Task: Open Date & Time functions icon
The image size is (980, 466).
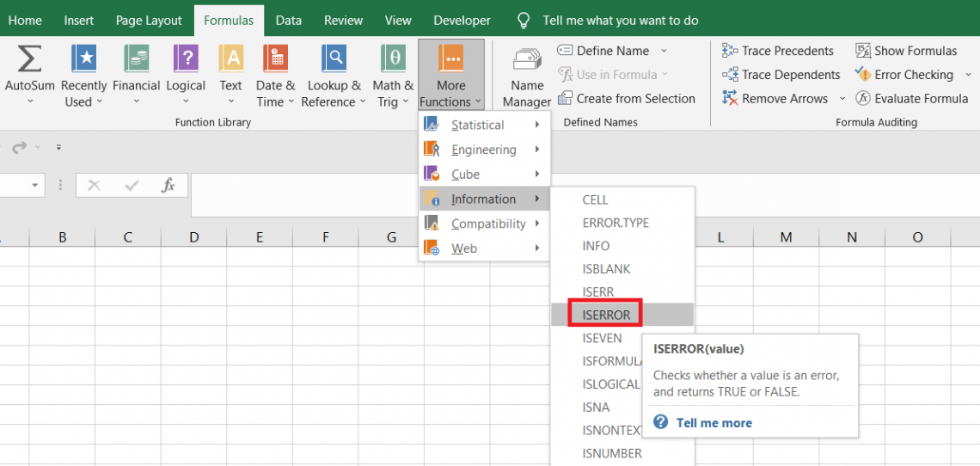Action: pos(275,59)
